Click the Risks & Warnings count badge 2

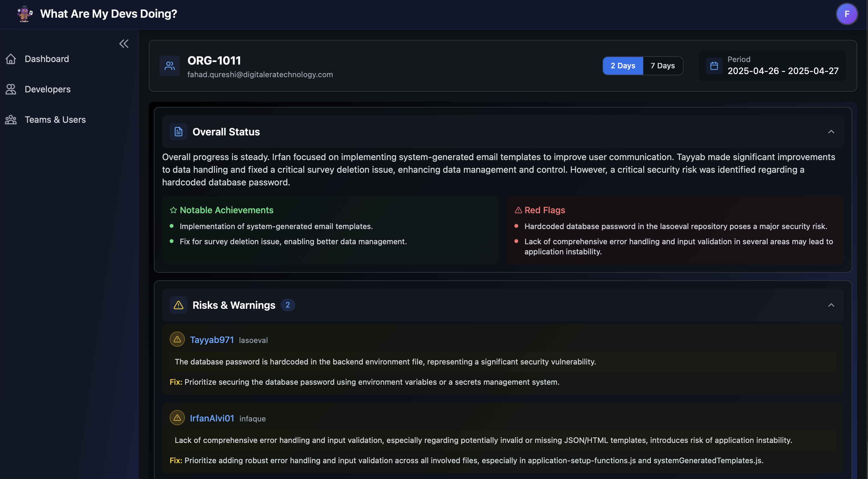pos(288,305)
